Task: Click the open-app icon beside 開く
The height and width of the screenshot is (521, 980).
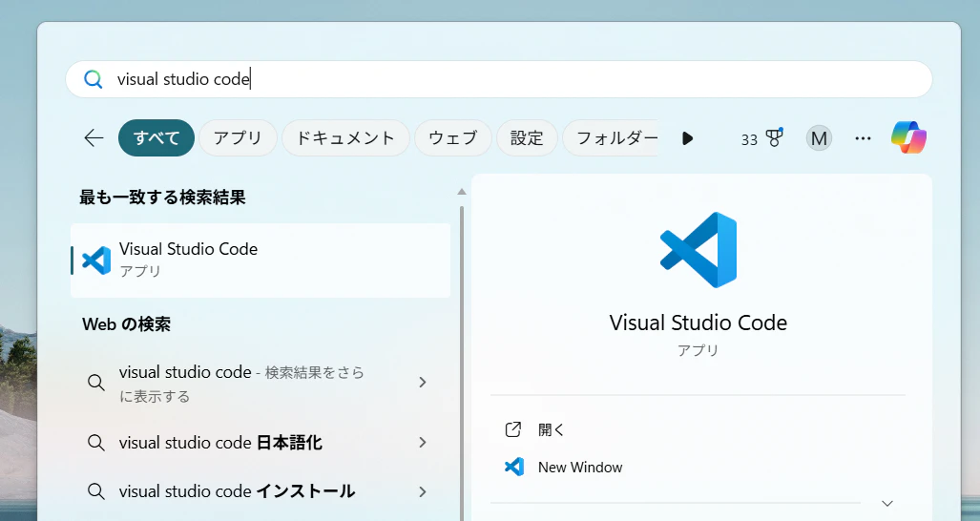Action: (513, 429)
